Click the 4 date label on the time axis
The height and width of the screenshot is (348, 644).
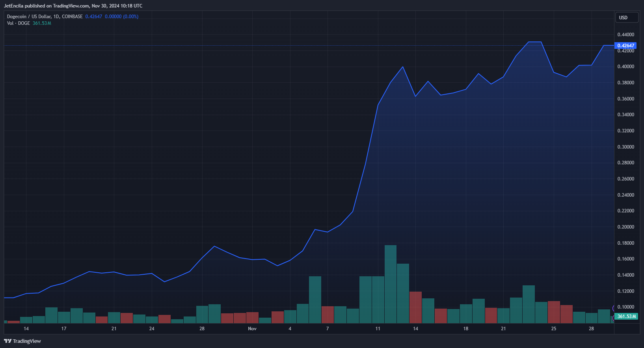pyautogui.click(x=290, y=329)
